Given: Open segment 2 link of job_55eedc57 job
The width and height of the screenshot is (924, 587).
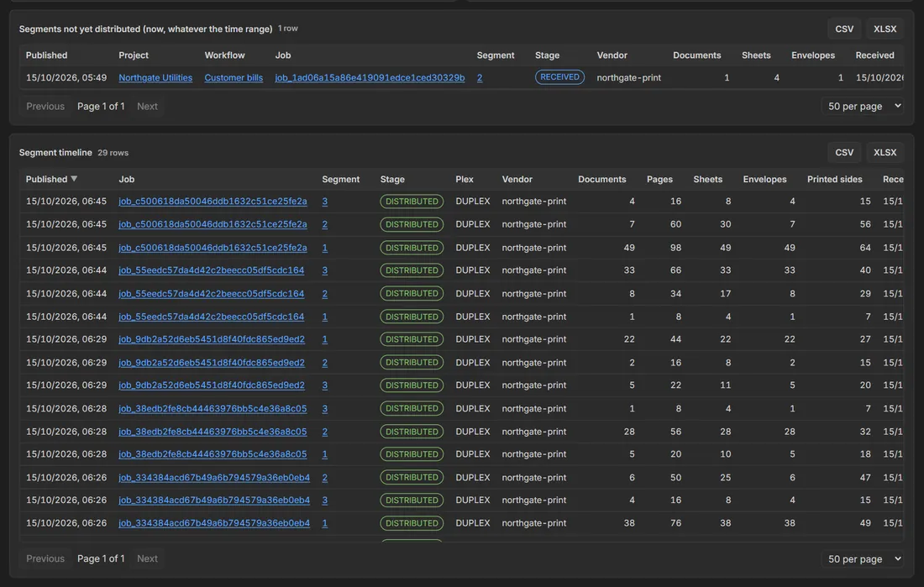Looking at the screenshot, I should [x=325, y=294].
